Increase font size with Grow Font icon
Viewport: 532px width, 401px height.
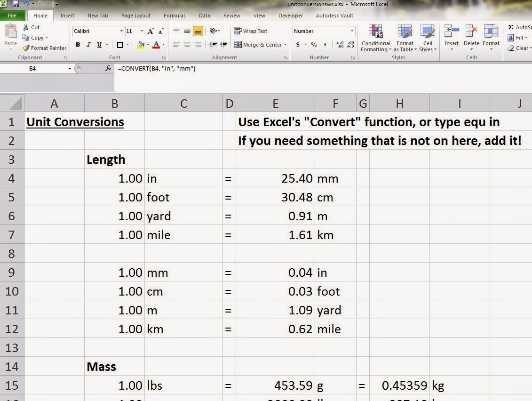click(151, 31)
